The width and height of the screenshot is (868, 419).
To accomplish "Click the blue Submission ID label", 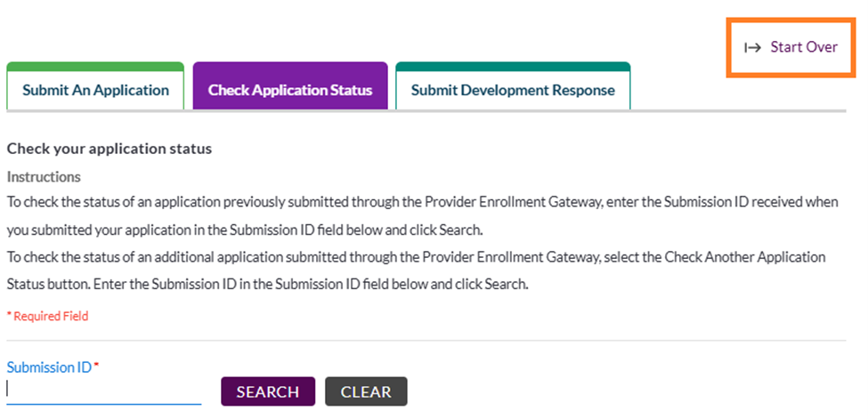I will tap(49, 367).
